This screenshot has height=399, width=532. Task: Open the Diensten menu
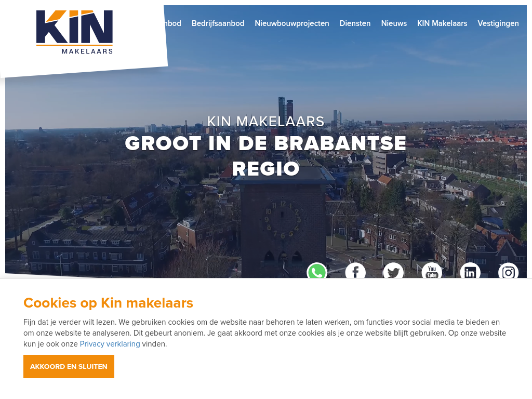(x=355, y=23)
